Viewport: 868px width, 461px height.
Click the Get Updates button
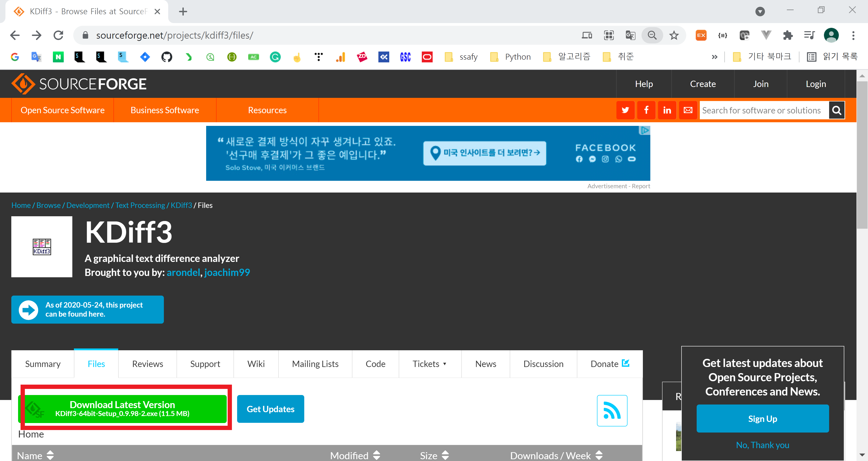[270, 409]
